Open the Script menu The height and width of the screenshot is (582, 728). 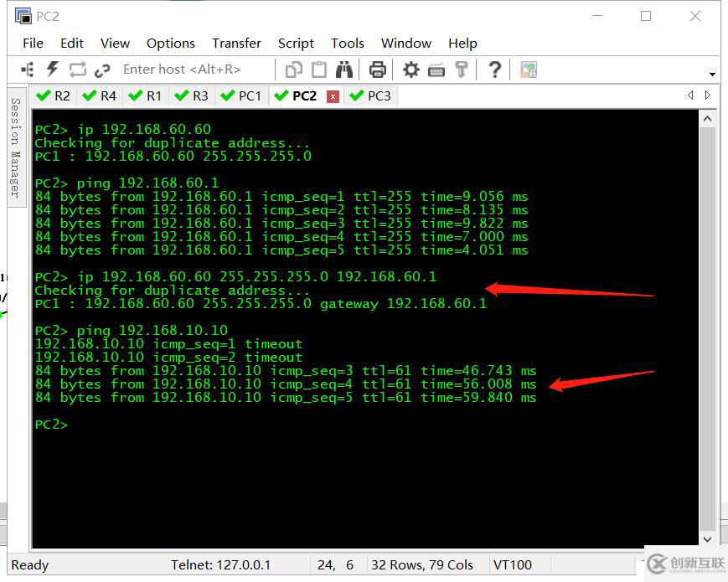coord(296,44)
